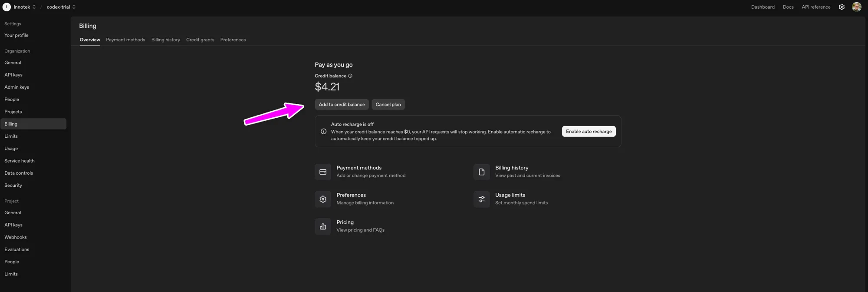868x292 pixels.
Task: Open Docs in the top navigation
Action: pyautogui.click(x=788, y=7)
